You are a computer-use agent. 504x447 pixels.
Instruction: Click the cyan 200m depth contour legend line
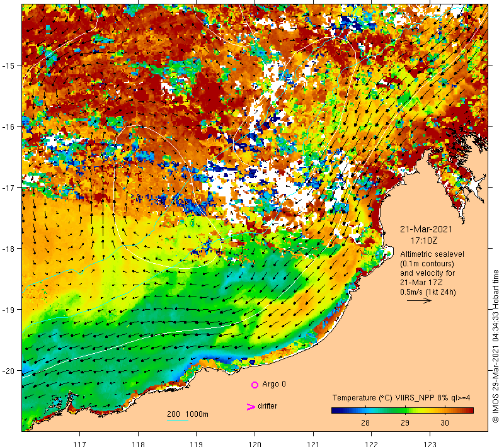pyautogui.click(x=178, y=420)
